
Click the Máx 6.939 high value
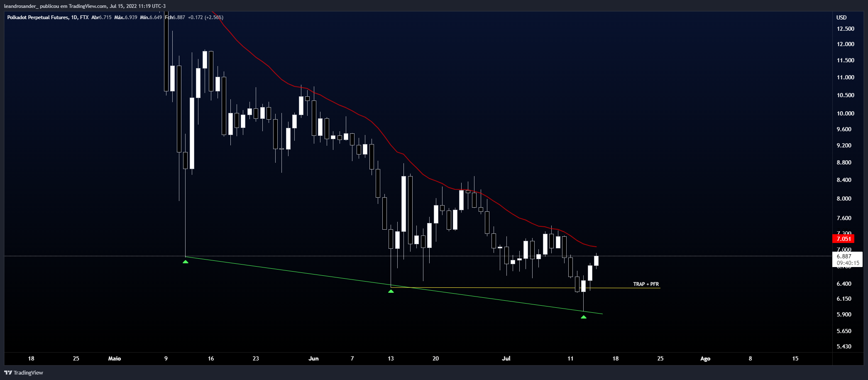pyautogui.click(x=126, y=17)
